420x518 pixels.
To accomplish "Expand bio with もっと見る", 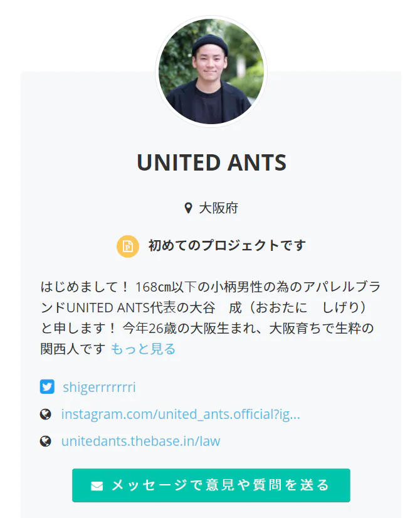I will point(143,349).
